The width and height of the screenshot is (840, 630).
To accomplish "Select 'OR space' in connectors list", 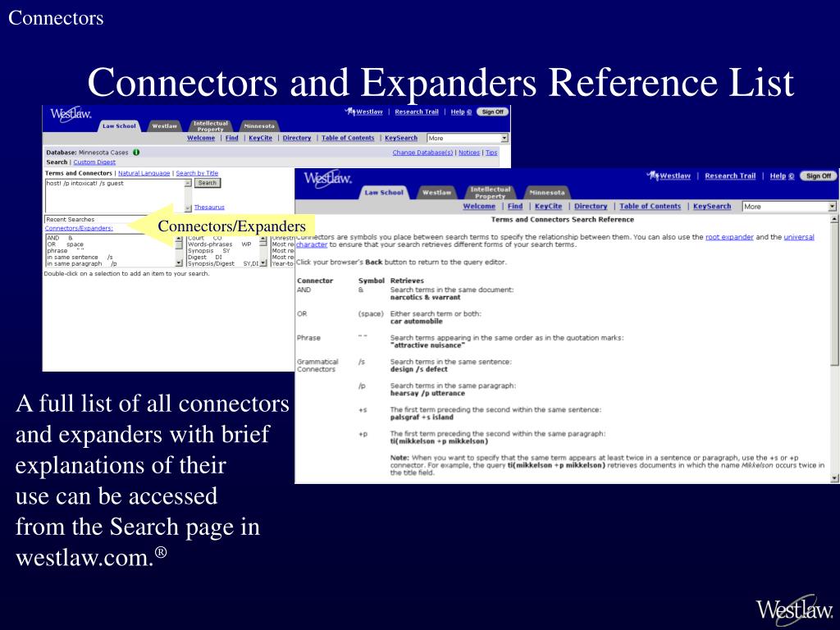I will 66,244.
